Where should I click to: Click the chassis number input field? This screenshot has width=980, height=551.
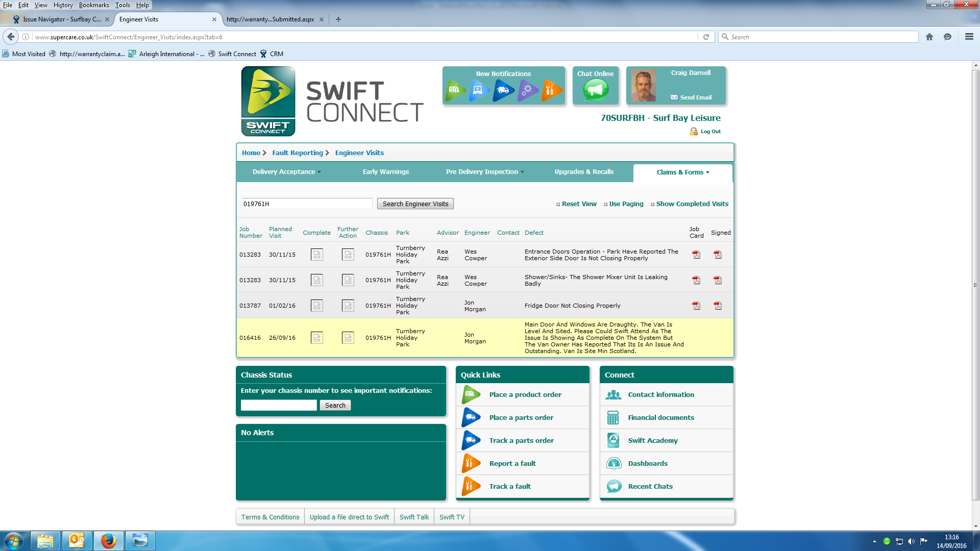coord(279,406)
